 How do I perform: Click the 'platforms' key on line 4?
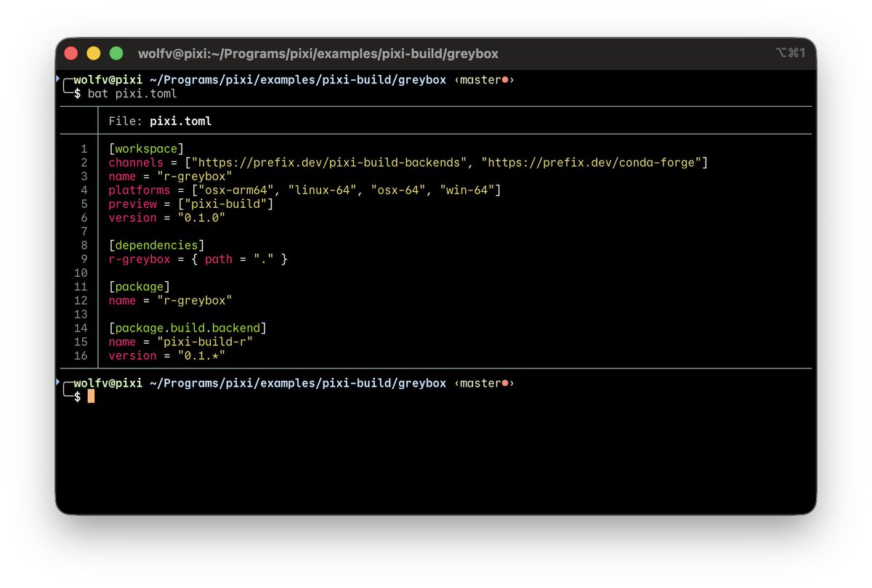(140, 190)
